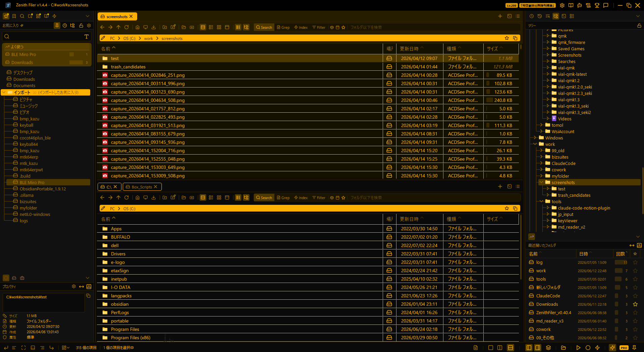Toggle pin in the favorites panel header
The image size is (644, 352).
(57, 25)
